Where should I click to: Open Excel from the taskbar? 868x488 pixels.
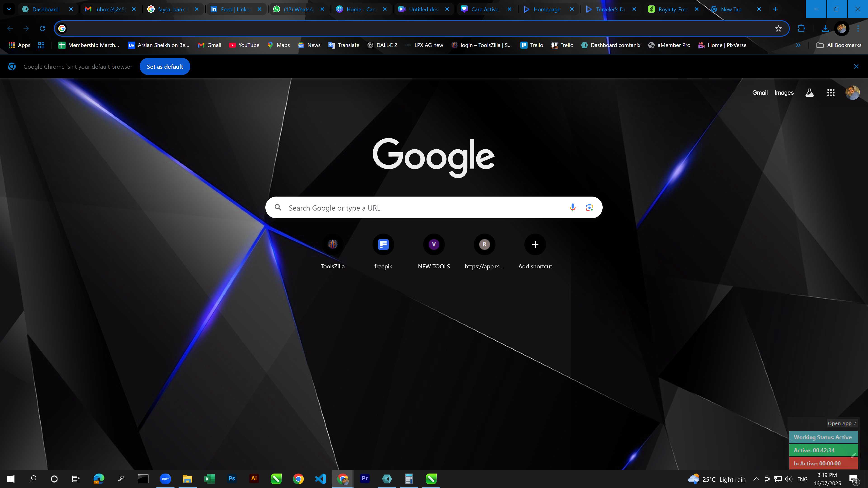point(210,479)
